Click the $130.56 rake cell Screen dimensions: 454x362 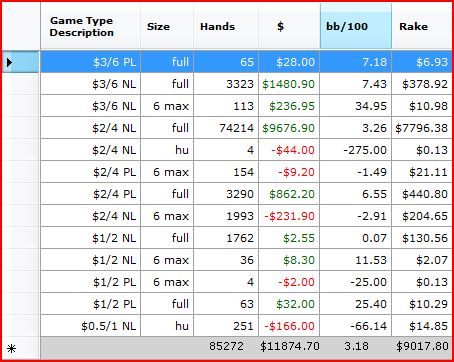[422, 238]
